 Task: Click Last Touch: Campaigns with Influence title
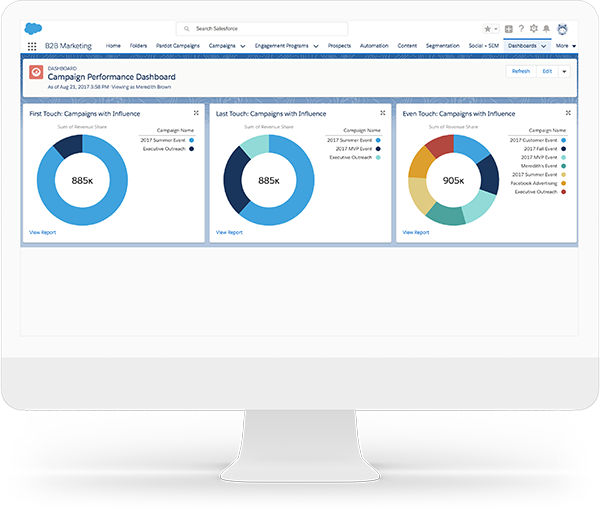pyautogui.click(x=271, y=114)
